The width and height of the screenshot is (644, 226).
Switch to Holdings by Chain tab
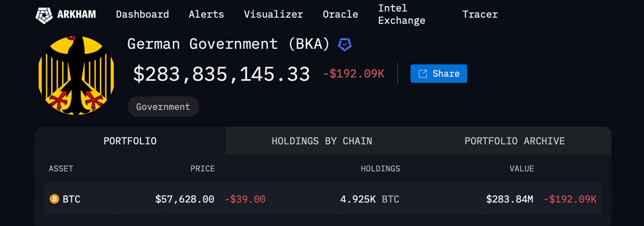322,141
